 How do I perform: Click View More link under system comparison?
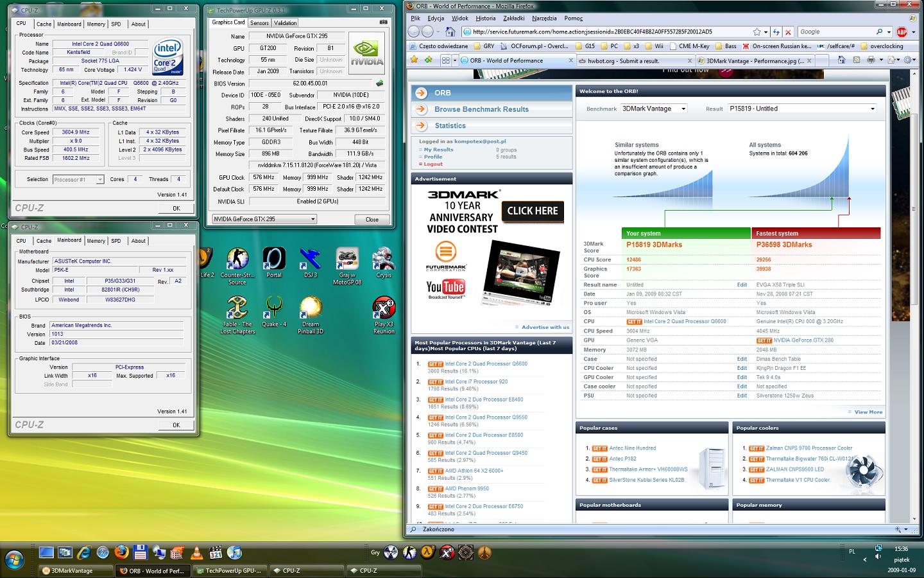coord(868,412)
